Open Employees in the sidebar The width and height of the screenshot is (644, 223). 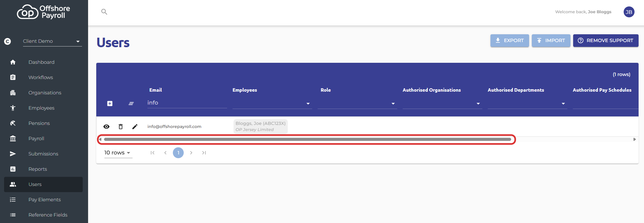tap(43, 108)
